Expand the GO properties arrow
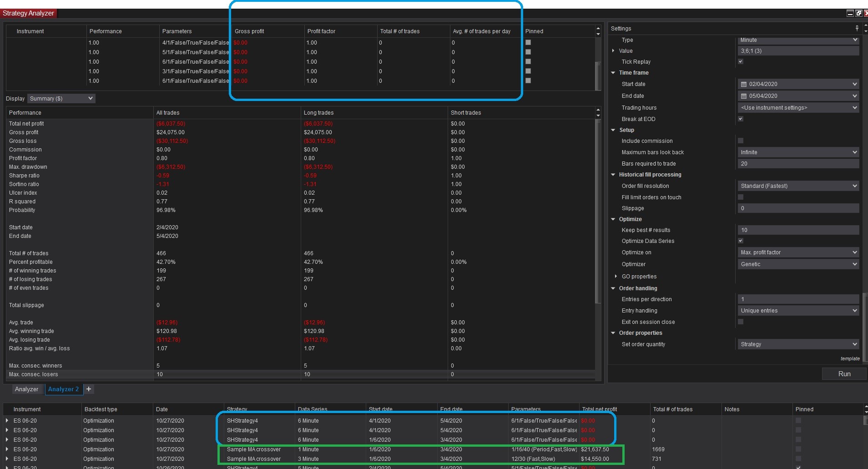 (x=616, y=277)
